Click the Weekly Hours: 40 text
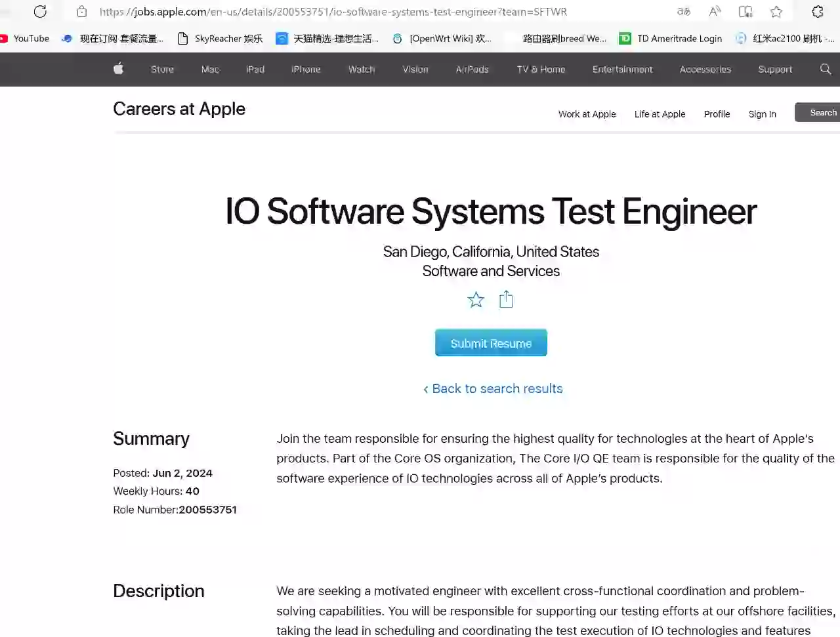The width and height of the screenshot is (840, 637). 156,491
